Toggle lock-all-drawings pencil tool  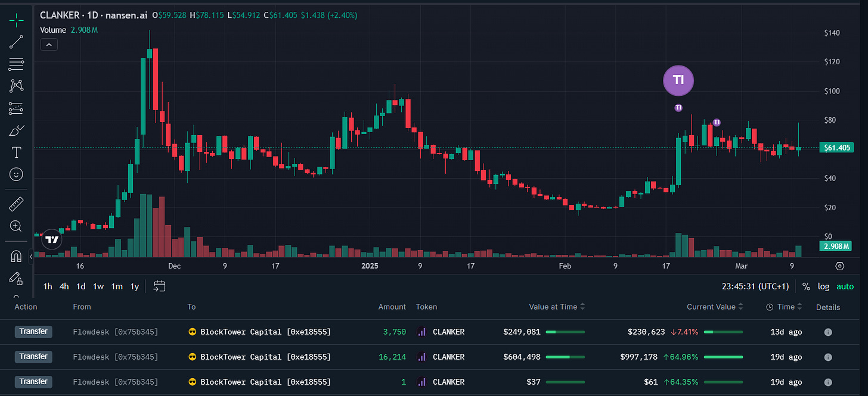point(16,278)
